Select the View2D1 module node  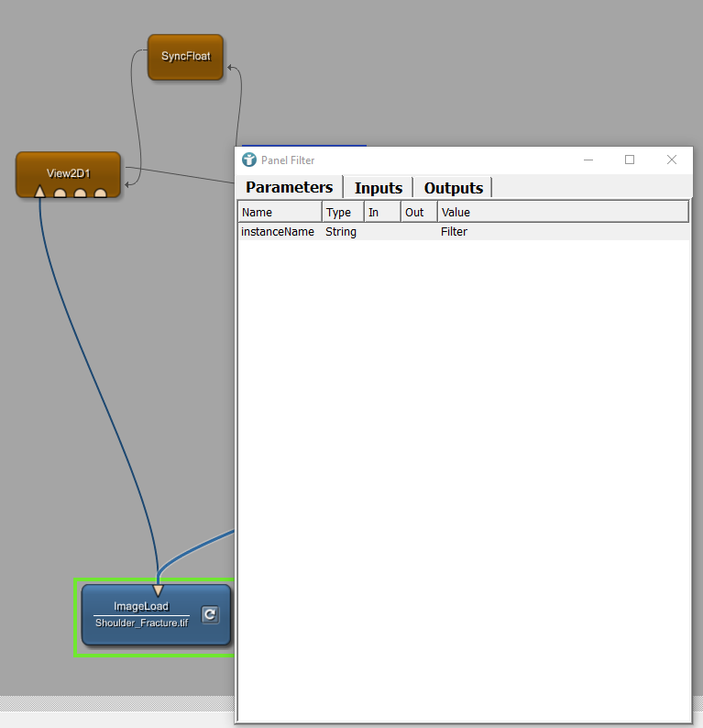coord(68,171)
